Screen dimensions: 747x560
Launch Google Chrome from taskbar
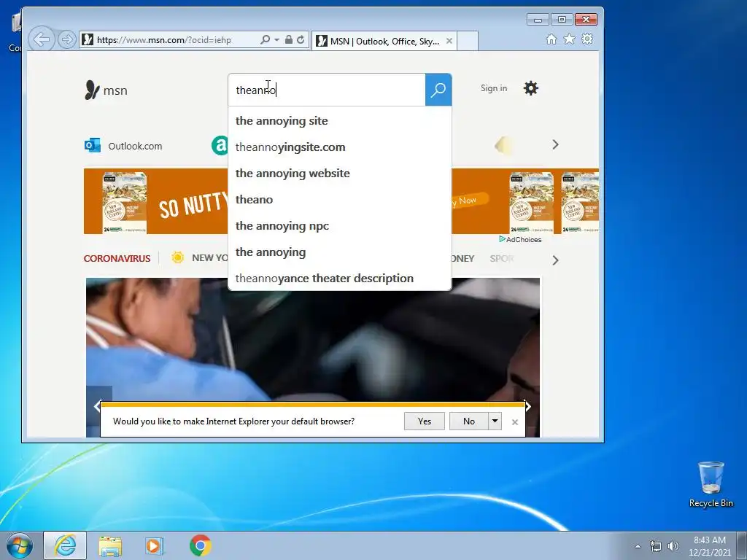[201, 545]
